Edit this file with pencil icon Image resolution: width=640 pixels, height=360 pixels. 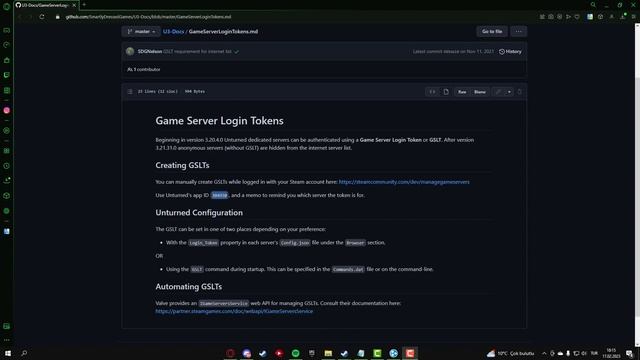tap(498, 92)
